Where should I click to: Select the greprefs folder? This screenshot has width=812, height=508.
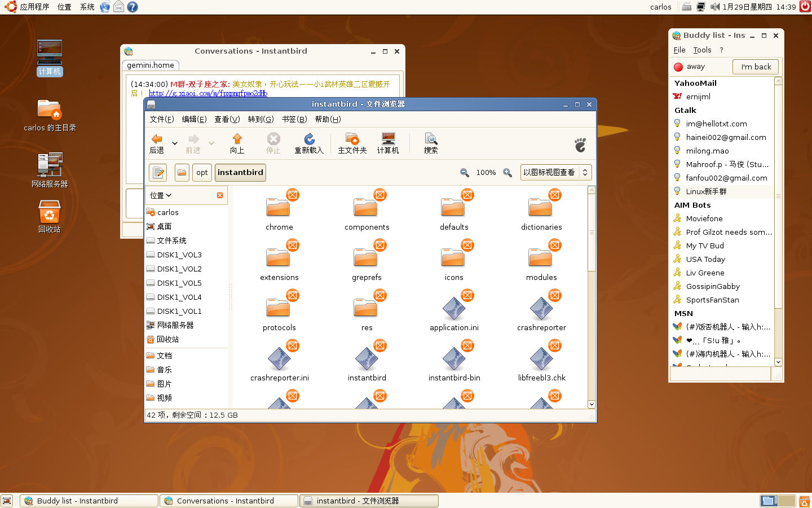click(x=367, y=260)
